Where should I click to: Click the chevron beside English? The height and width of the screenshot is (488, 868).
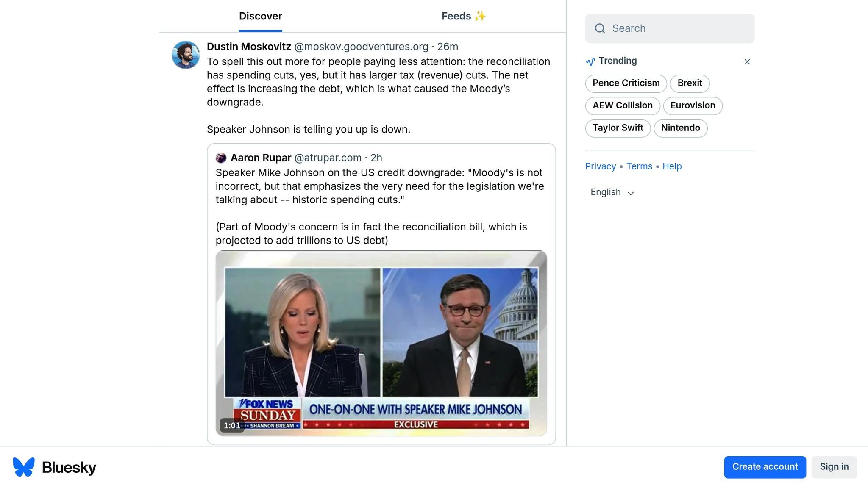[630, 193]
